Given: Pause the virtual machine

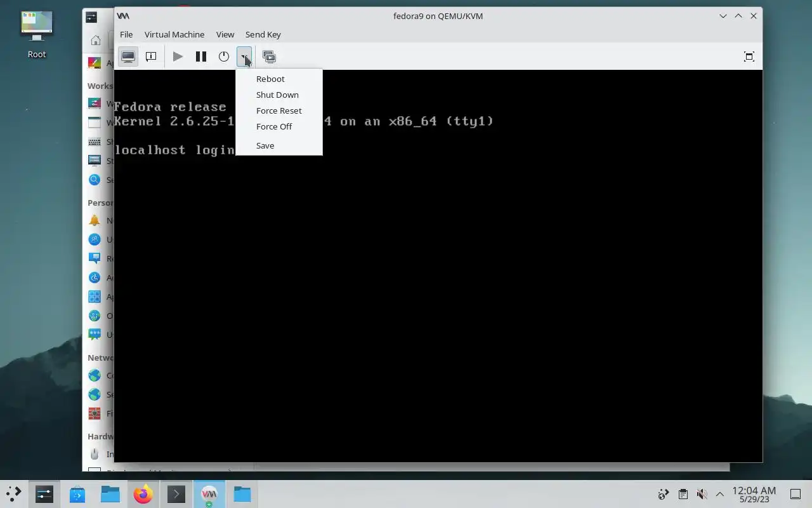Looking at the screenshot, I should pos(201,57).
